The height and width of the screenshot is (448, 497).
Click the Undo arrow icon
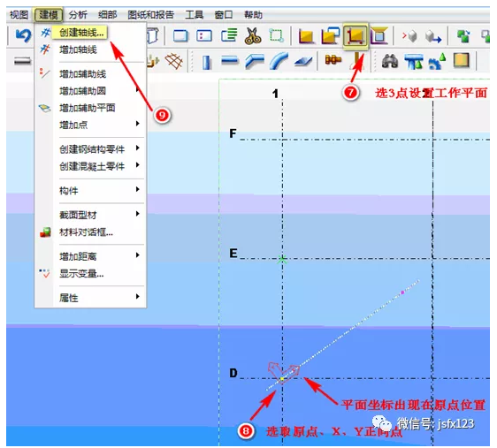click(x=24, y=35)
